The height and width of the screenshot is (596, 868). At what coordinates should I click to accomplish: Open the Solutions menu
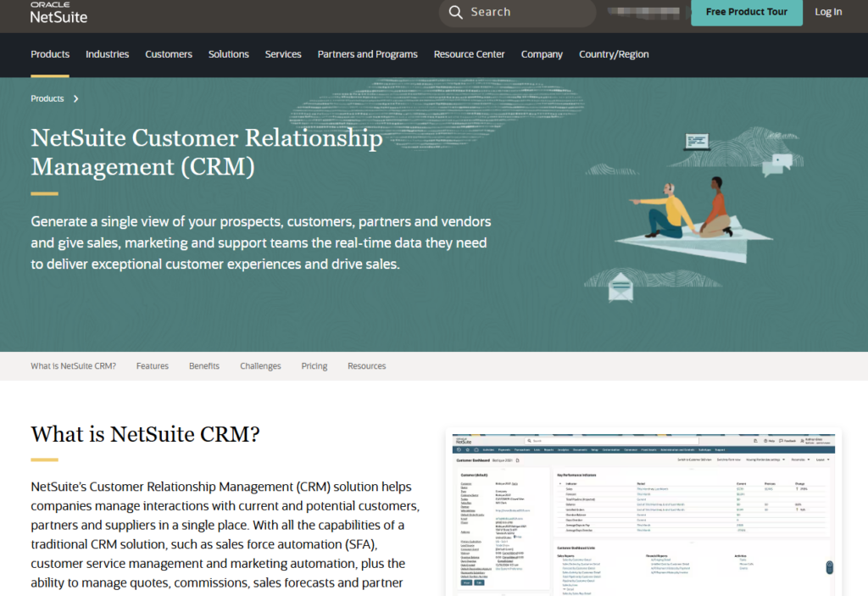[x=229, y=54]
